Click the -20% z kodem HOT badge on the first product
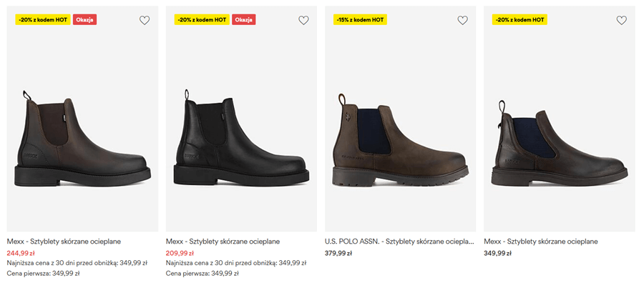The image size is (644, 288). coord(42,19)
